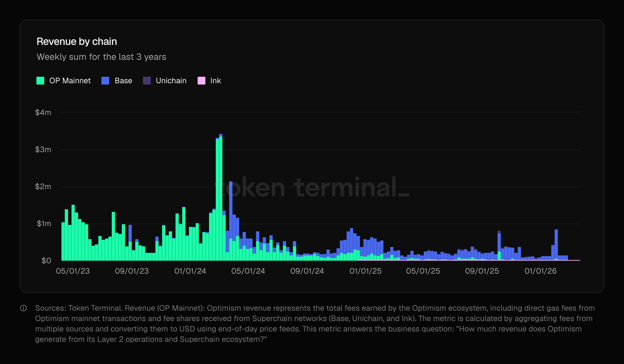Toggle the Base legend label
This screenshot has width=624, height=364.
[123, 81]
